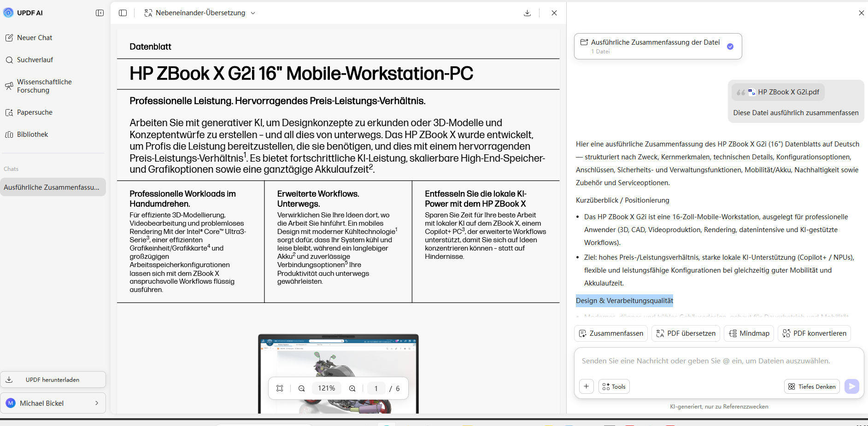Image resolution: width=868 pixels, height=426 pixels.
Task: Toggle PDF viewer thumbnail panel icon
Action: (x=123, y=13)
